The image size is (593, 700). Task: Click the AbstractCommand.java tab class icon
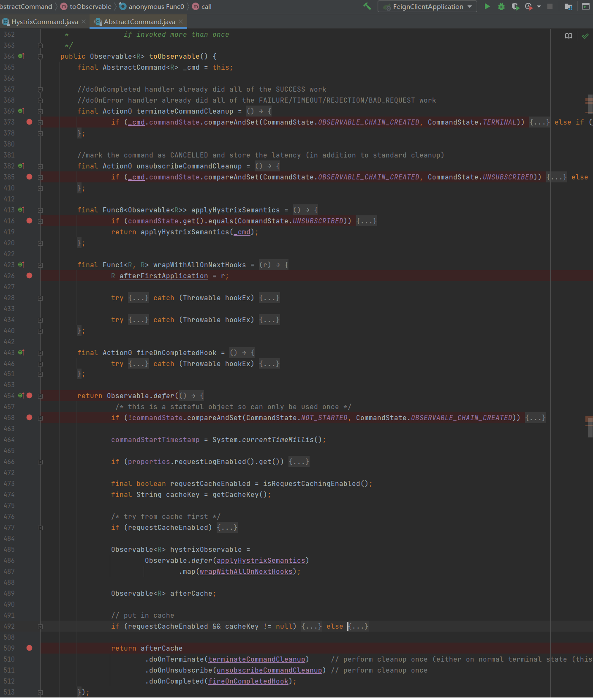(x=98, y=22)
